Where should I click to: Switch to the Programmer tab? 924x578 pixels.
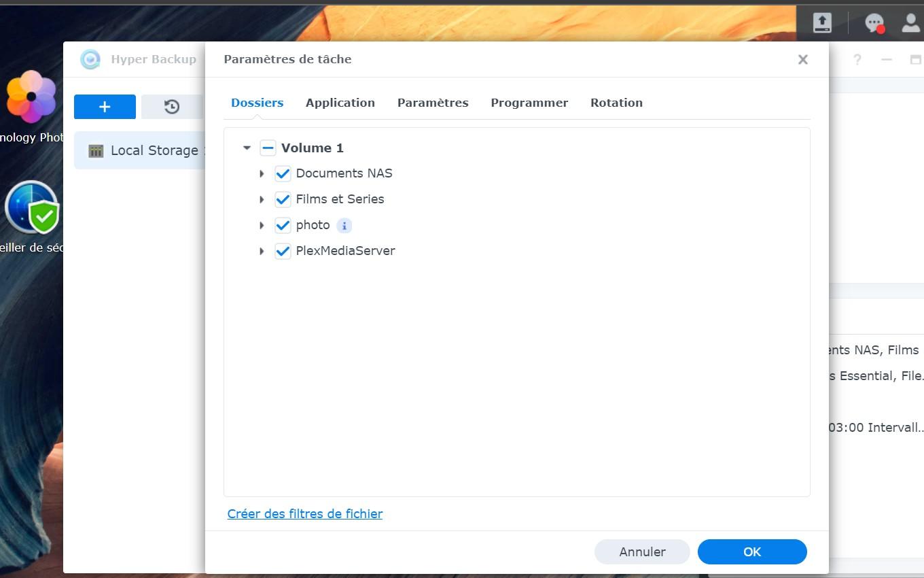[x=529, y=103]
